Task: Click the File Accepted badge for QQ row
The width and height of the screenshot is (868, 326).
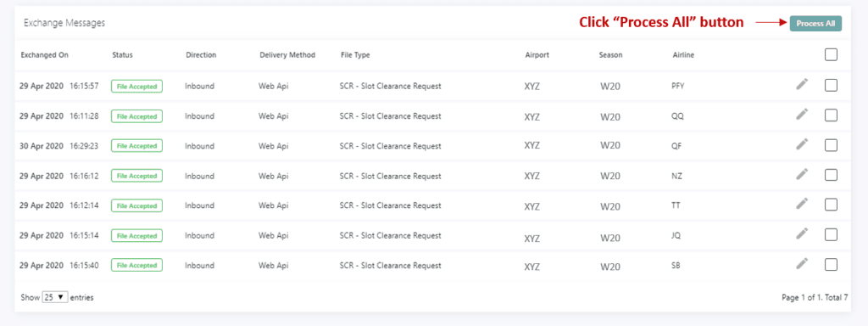Action: [x=136, y=116]
